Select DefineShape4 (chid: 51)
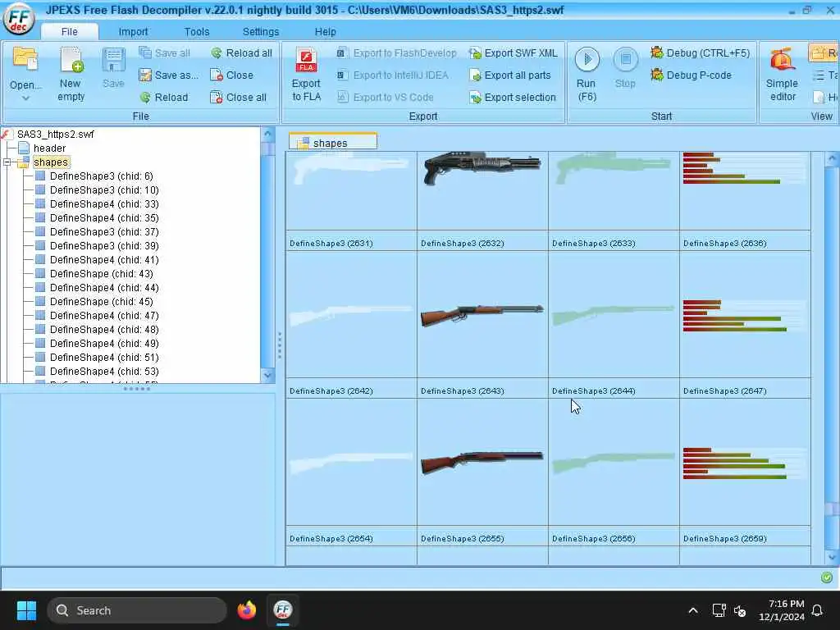 coord(104,357)
